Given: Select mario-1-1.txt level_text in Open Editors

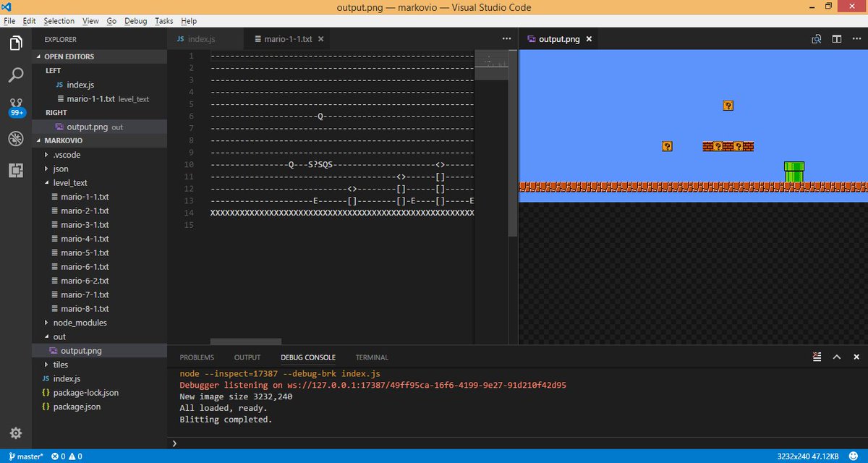Looking at the screenshot, I should [x=100, y=99].
